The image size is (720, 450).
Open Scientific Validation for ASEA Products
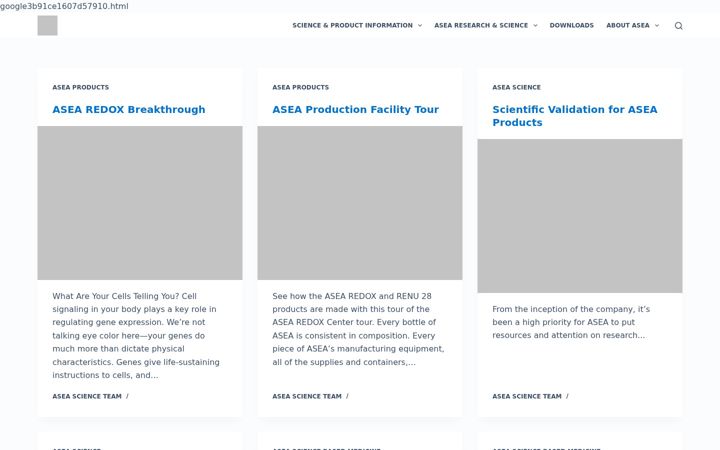575,116
